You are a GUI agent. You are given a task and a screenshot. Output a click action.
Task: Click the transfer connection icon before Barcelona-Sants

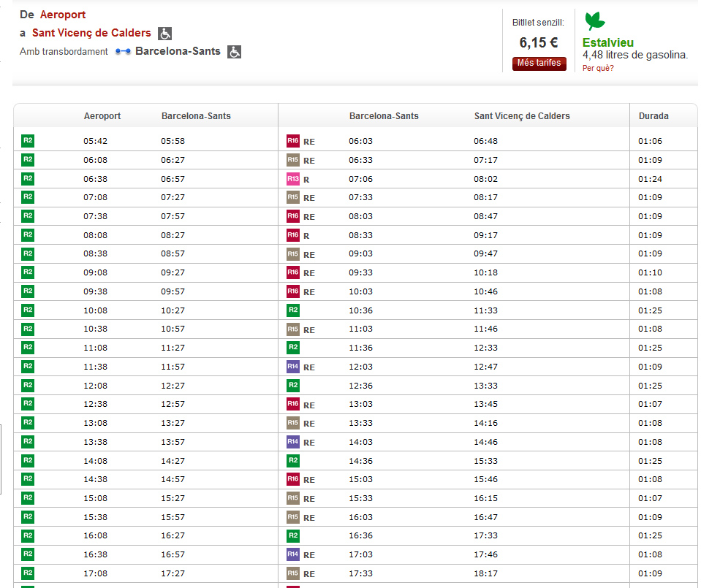click(123, 52)
